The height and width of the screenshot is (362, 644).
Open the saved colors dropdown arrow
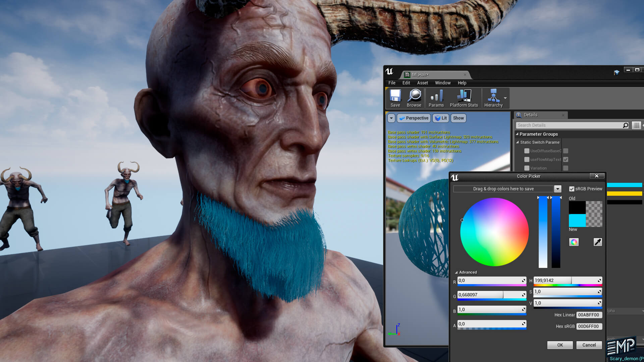coord(557,189)
